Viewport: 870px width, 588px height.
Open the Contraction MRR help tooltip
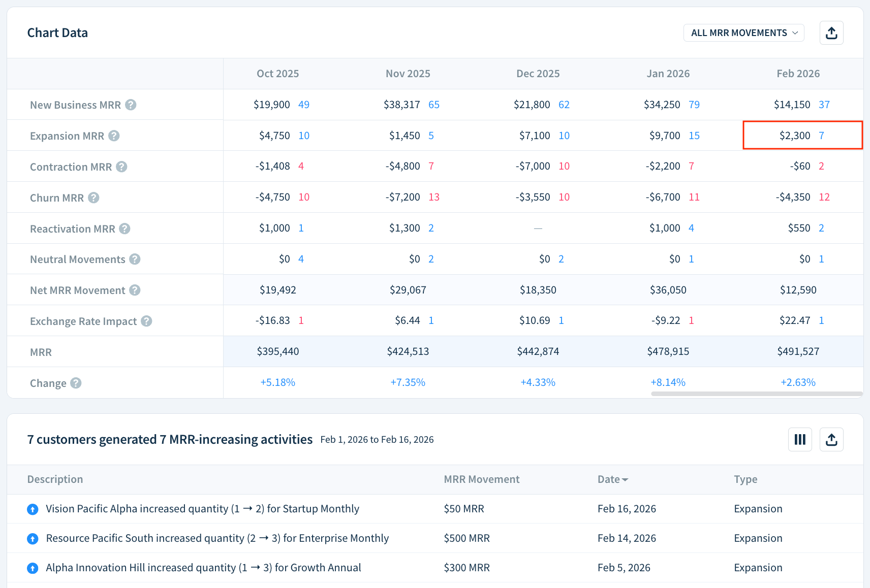click(121, 167)
